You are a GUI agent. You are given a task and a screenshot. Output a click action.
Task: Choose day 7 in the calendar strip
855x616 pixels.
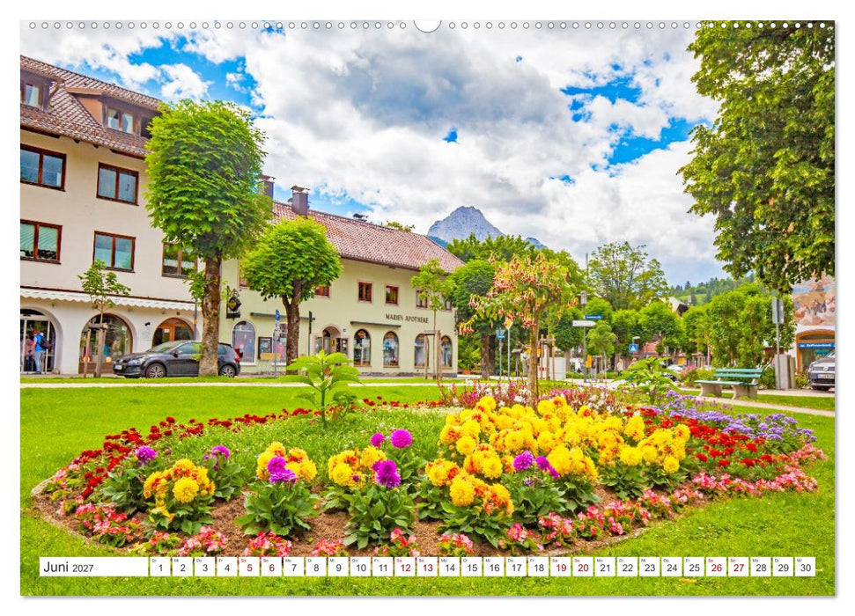(293, 567)
